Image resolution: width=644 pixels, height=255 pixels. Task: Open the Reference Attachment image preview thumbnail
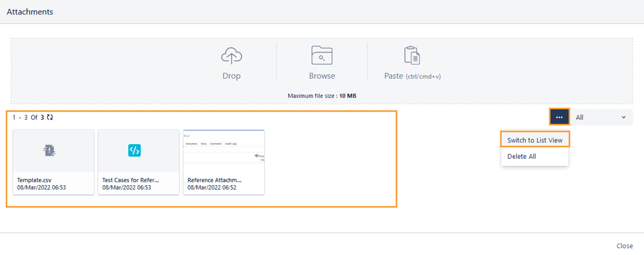[224, 150]
